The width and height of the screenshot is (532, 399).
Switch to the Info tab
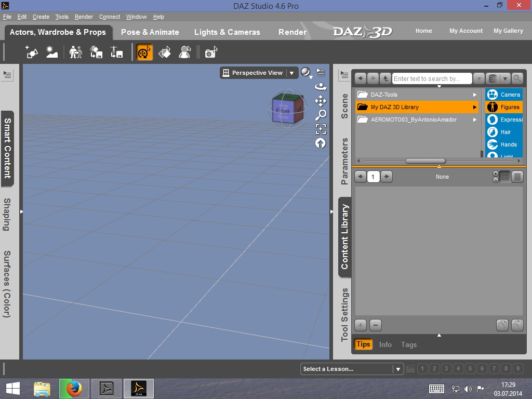(385, 344)
